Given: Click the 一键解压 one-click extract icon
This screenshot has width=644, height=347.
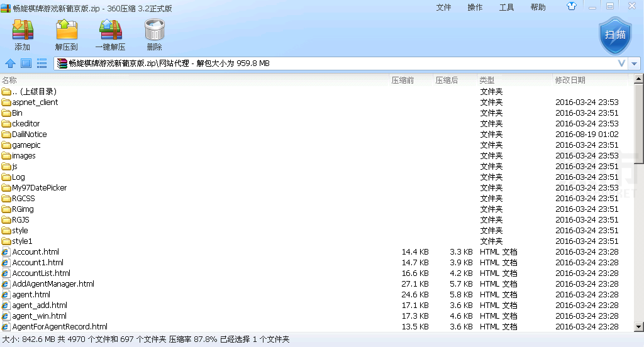Looking at the screenshot, I should coord(111,35).
